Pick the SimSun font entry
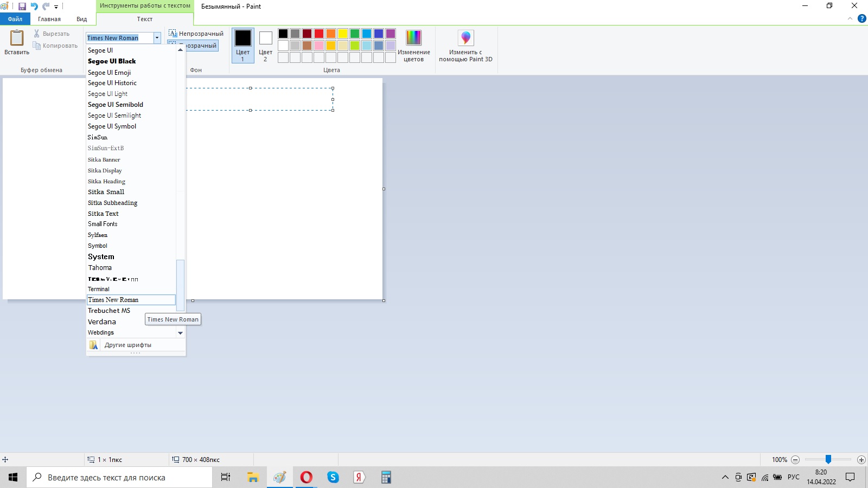868x488 pixels. [131, 137]
